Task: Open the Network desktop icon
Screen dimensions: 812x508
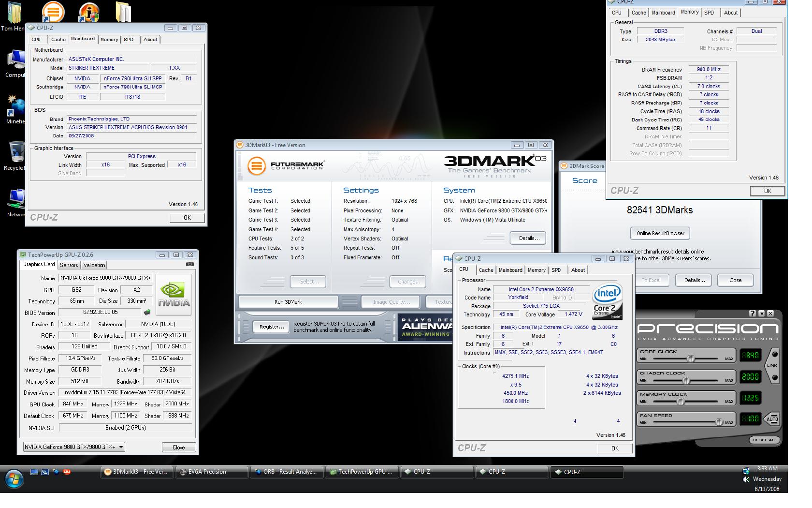Action: (x=15, y=203)
